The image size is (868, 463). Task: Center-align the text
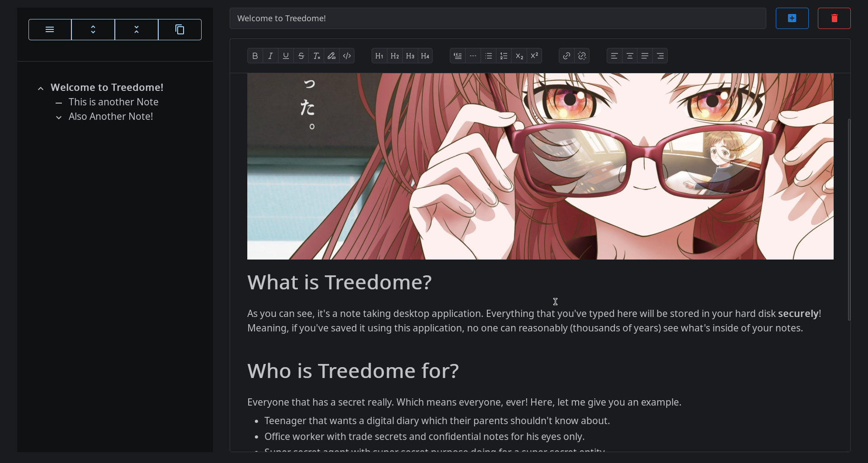[x=630, y=56]
